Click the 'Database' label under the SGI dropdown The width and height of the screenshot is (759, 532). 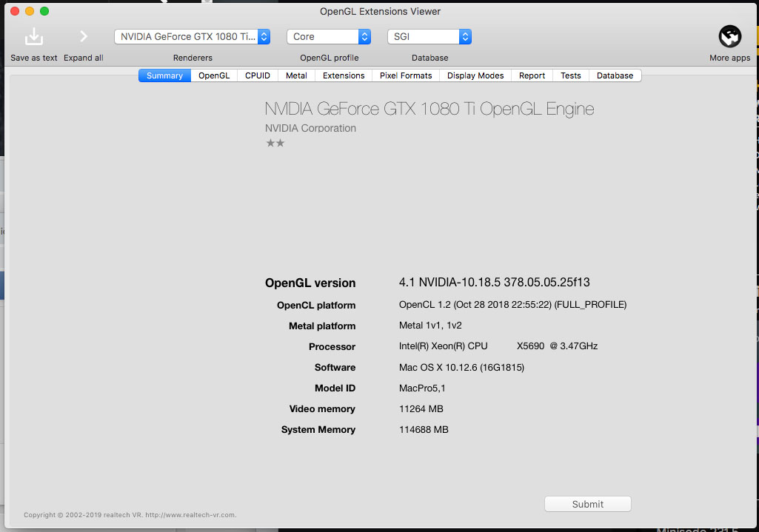coord(429,58)
